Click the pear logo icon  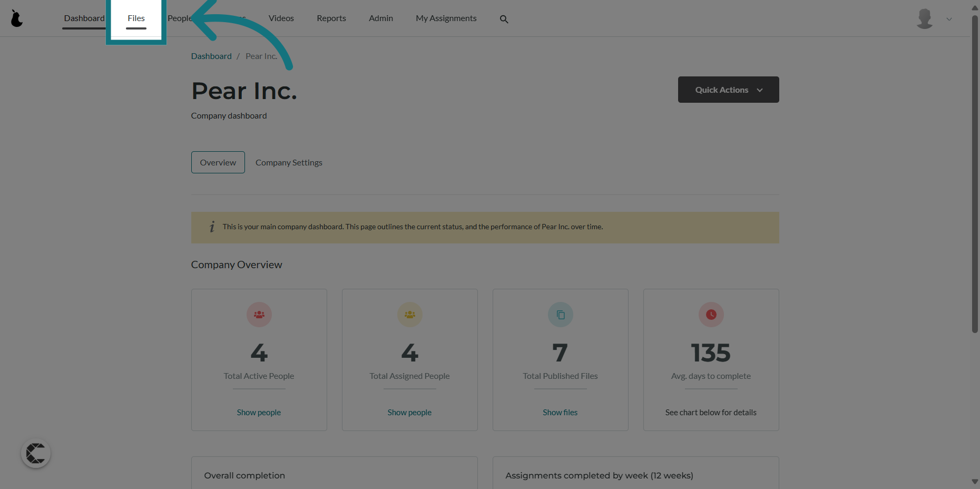[17, 18]
